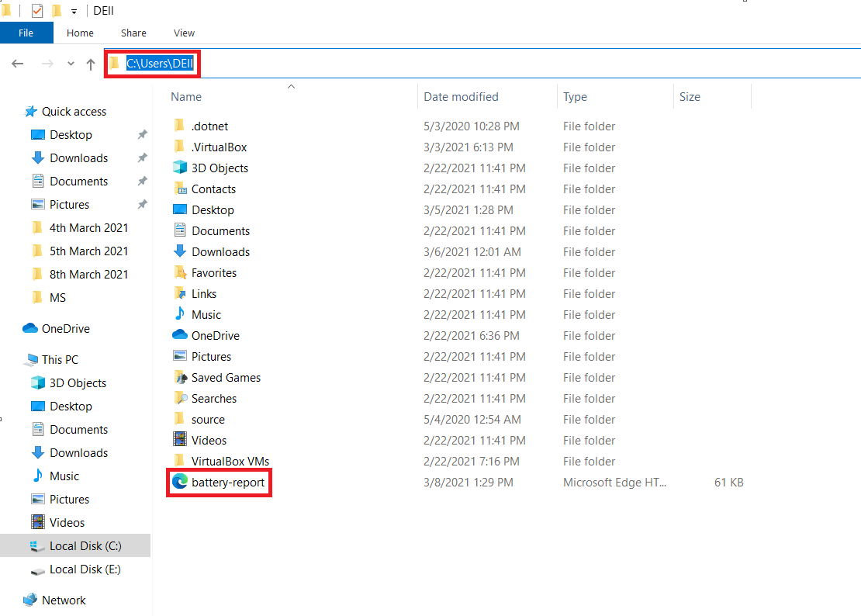Open the Saved Games folder
Screen dimensions: 861x616
pyautogui.click(x=224, y=377)
